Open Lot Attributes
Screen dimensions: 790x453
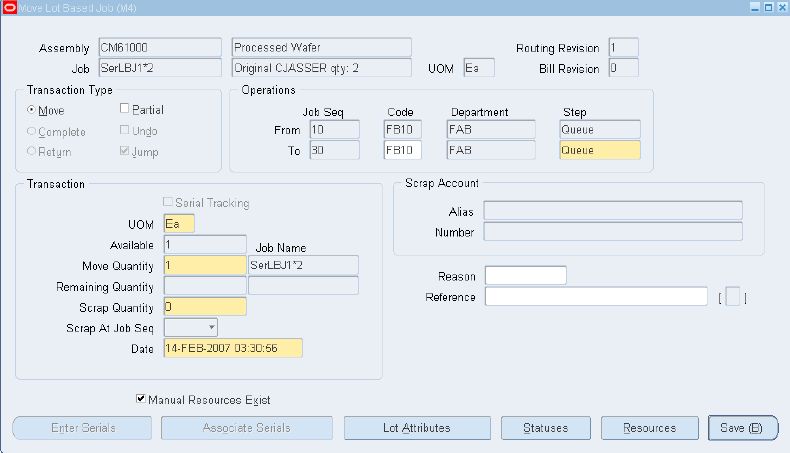point(417,428)
